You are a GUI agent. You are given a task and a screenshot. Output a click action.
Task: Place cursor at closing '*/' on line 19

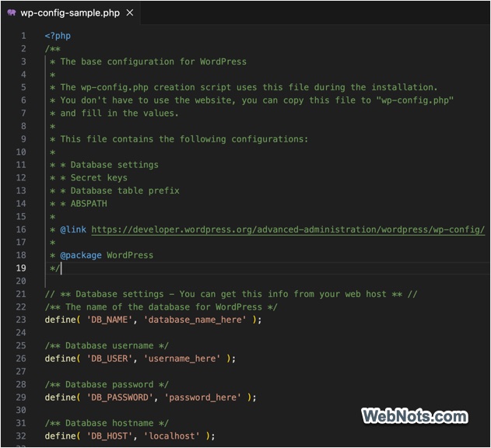(54, 268)
